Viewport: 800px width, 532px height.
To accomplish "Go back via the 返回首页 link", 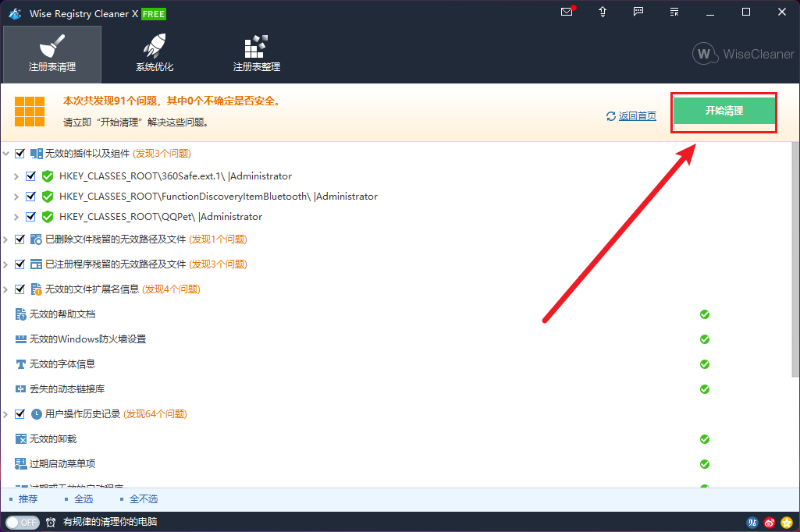I will (637, 116).
